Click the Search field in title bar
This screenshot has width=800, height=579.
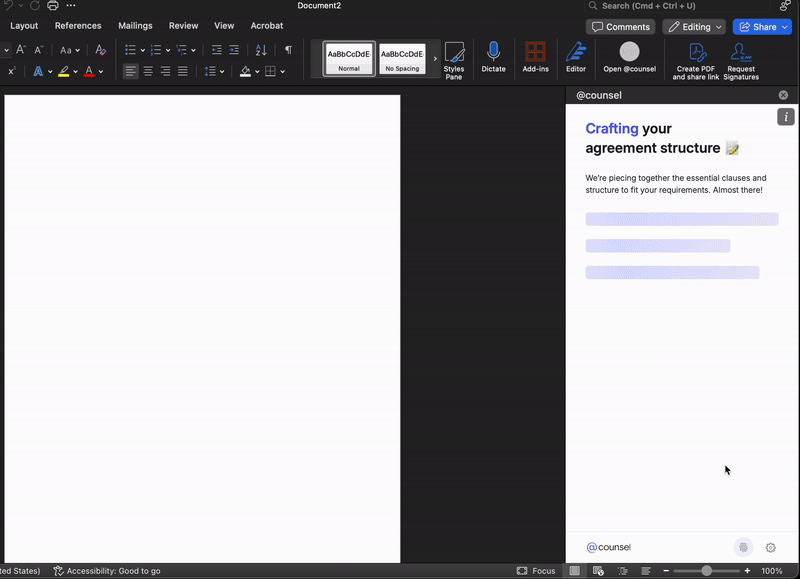pyautogui.click(x=677, y=6)
